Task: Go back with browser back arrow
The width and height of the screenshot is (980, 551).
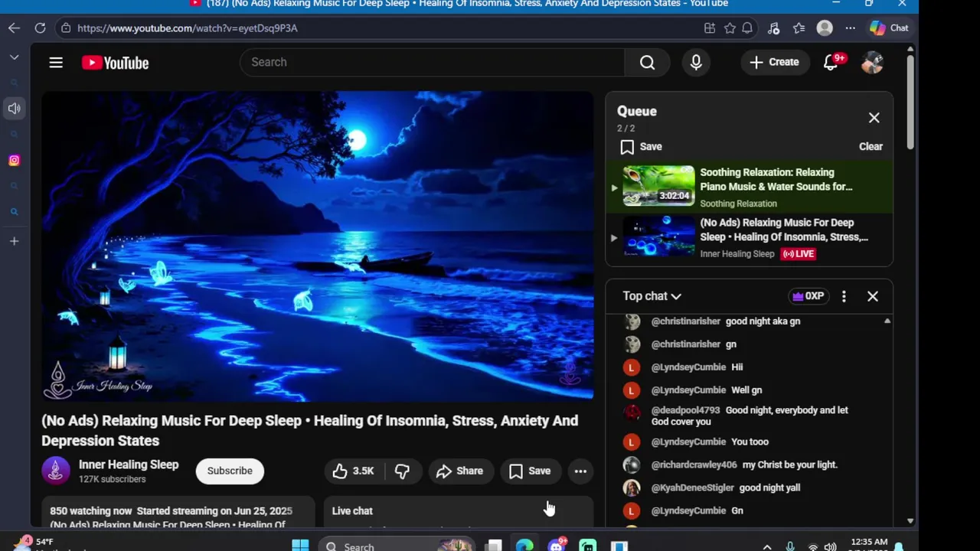Action: (14, 28)
